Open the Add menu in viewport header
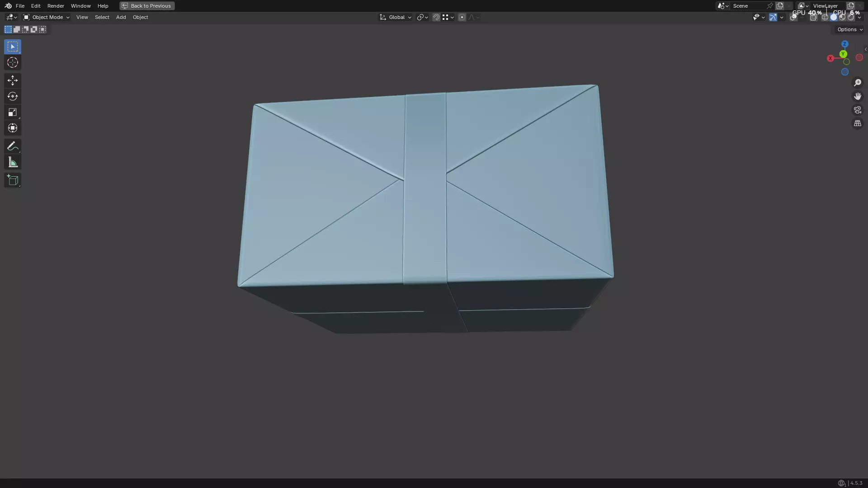 click(121, 17)
